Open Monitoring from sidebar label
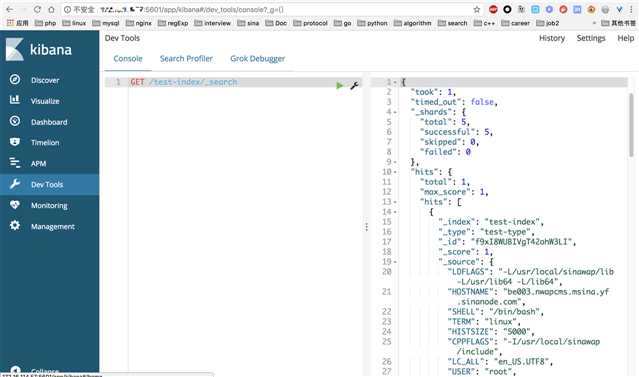Screen dimensions: 639x377 (x=49, y=205)
